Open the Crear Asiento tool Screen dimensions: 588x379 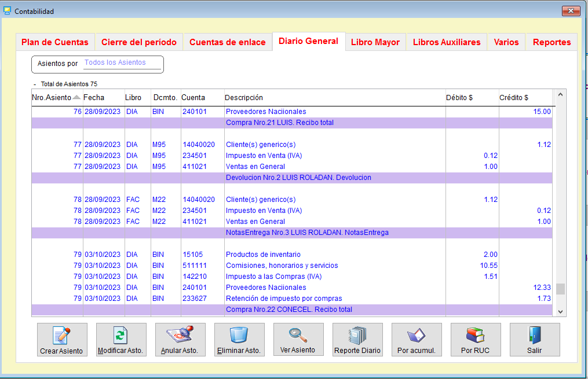tap(62, 339)
